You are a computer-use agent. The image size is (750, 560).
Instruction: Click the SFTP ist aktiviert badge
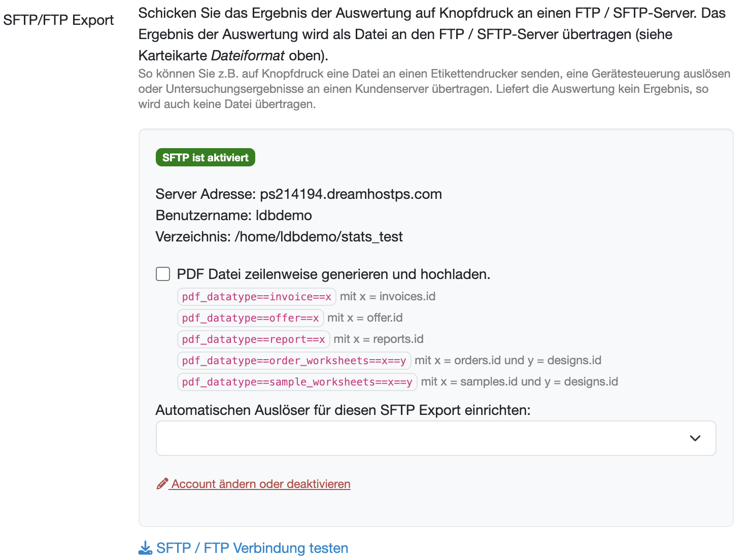click(205, 157)
